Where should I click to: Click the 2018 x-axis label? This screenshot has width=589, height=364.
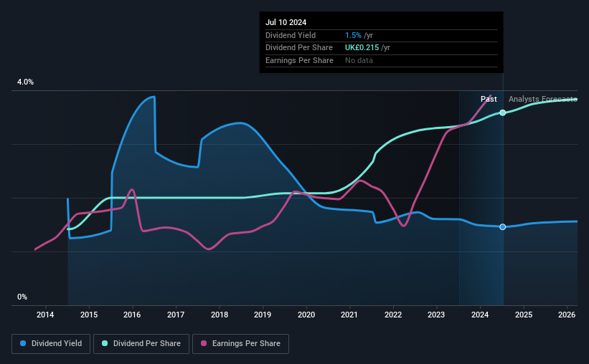coord(220,315)
